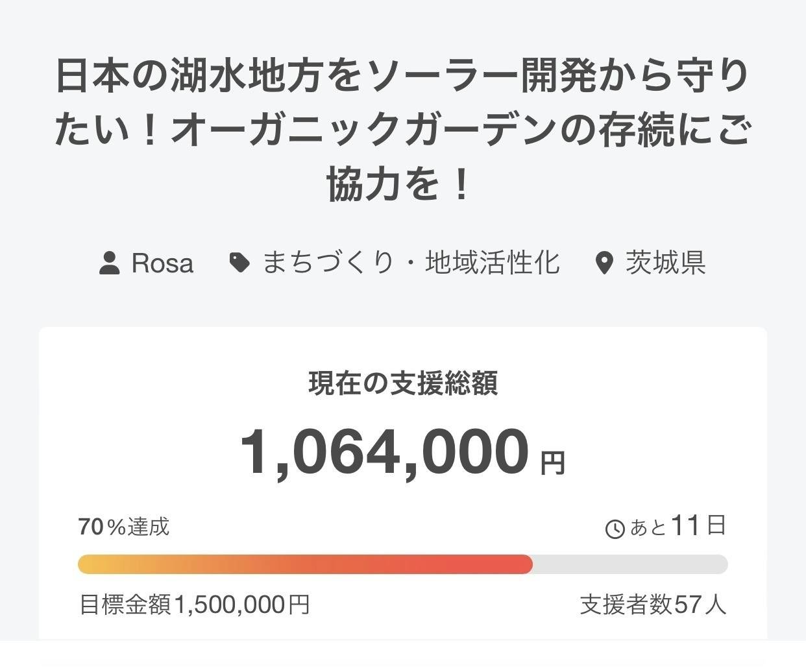The width and height of the screenshot is (806, 672).
Task: Click the 目標金額1,500,000円 goal text
Action: click(194, 605)
